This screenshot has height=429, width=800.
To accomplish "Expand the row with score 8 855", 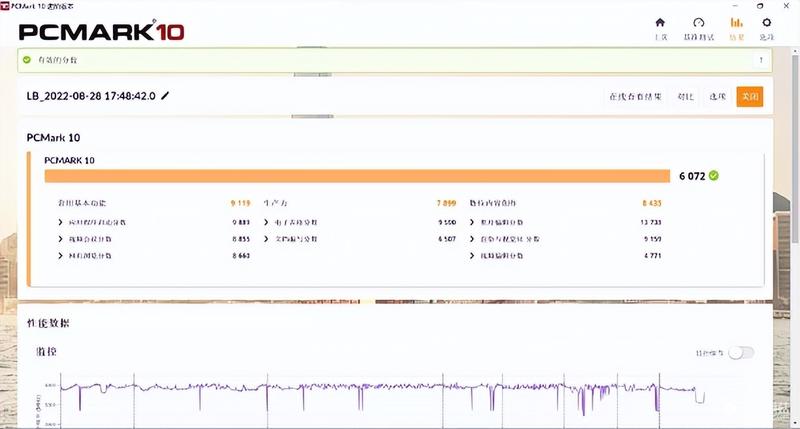I will click(x=60, y=239).
